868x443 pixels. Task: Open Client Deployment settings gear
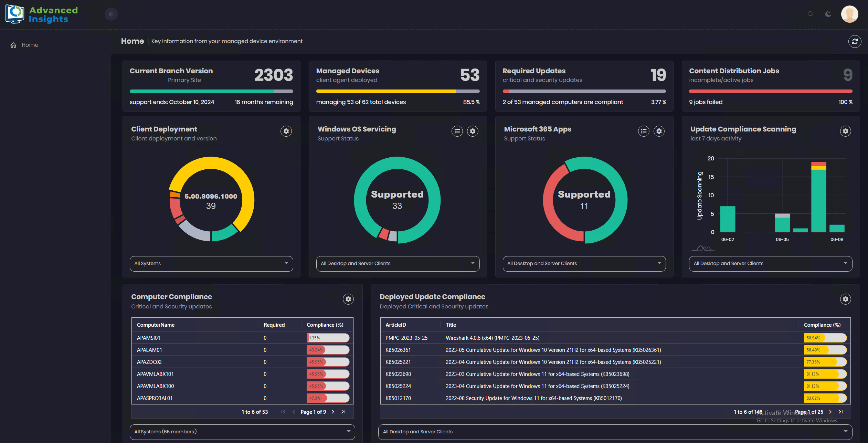286,131
